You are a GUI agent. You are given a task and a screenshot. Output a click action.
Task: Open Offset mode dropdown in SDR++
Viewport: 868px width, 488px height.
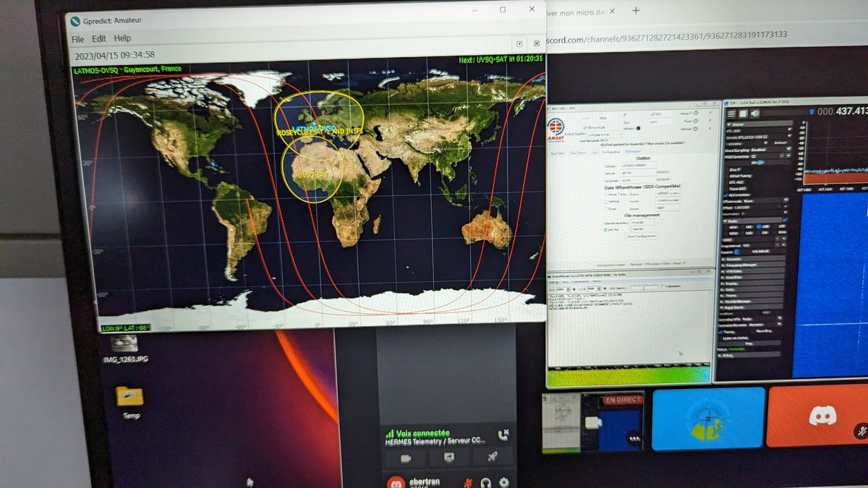[767, 201]
